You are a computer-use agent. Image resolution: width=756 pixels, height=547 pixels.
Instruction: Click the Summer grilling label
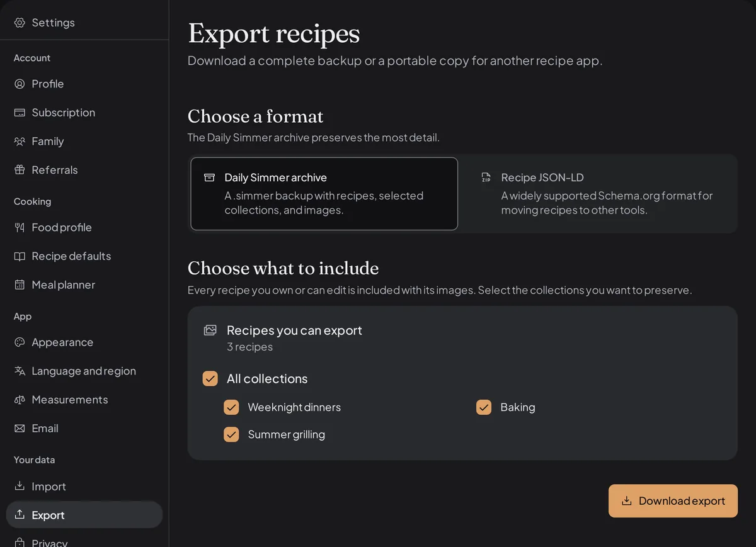(x=287, y=434)
